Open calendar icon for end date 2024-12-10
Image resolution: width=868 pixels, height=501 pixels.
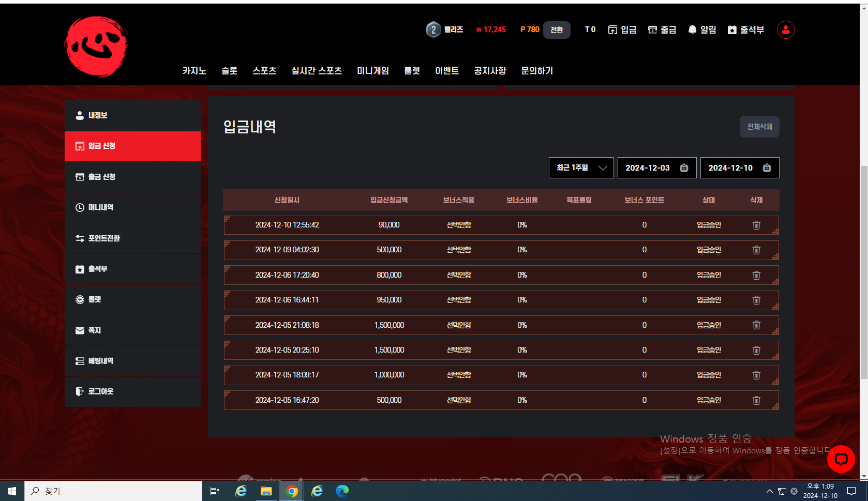(767, 168)
